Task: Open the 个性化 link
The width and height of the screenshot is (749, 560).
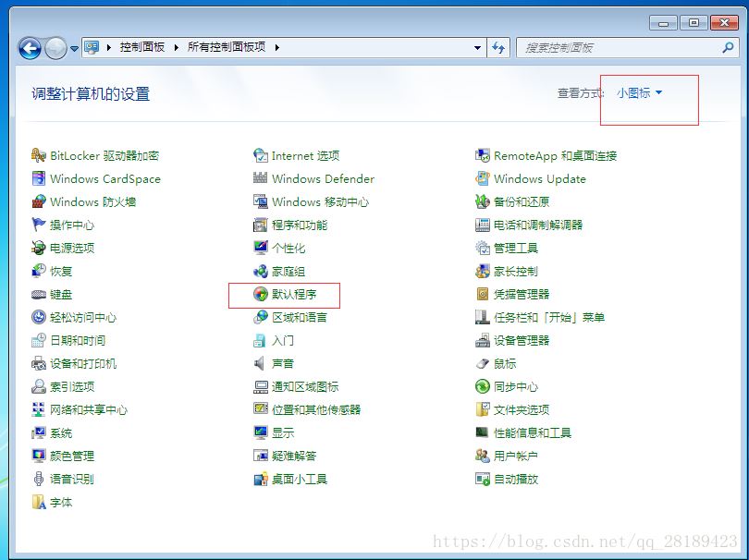Action: pyautogui.click(x=288, y=249)
